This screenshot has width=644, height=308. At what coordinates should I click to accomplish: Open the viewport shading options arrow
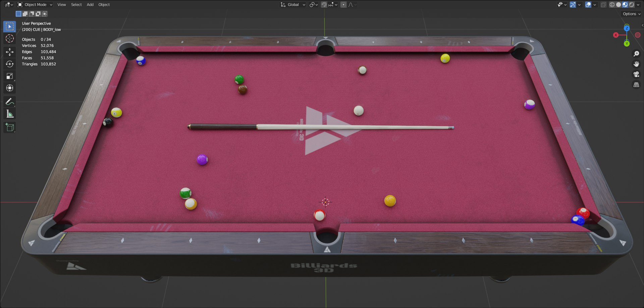pos(638,5)
